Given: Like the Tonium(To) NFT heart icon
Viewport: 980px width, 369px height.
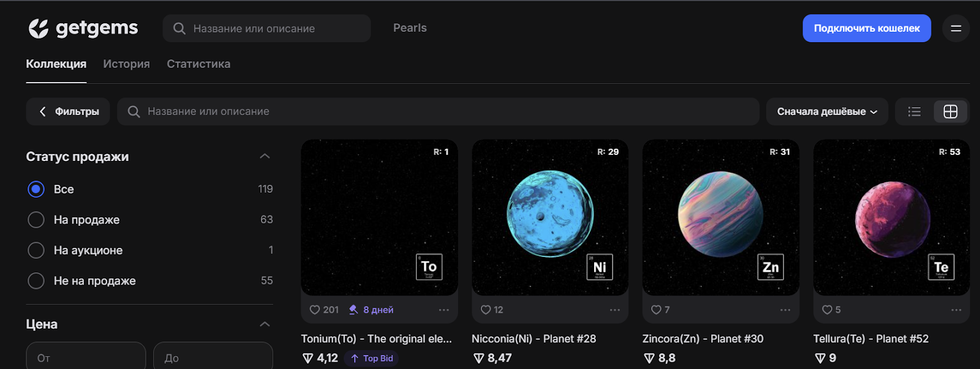Looking at the screenshot, I should click(x=315, y=310).
